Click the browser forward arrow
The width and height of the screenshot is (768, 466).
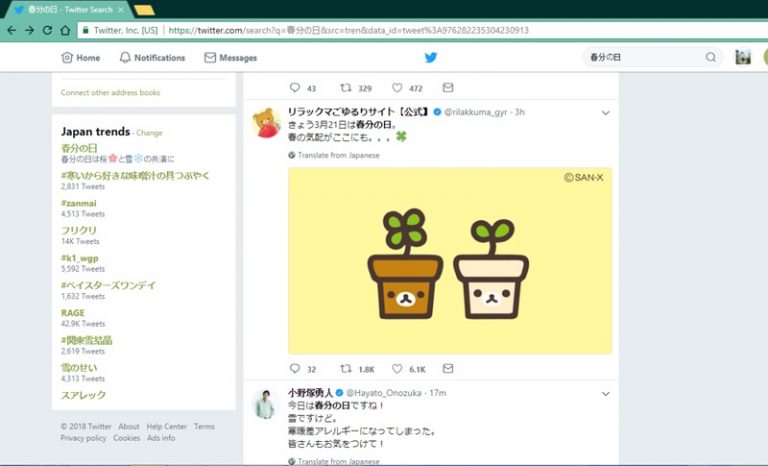coord(29,30)
